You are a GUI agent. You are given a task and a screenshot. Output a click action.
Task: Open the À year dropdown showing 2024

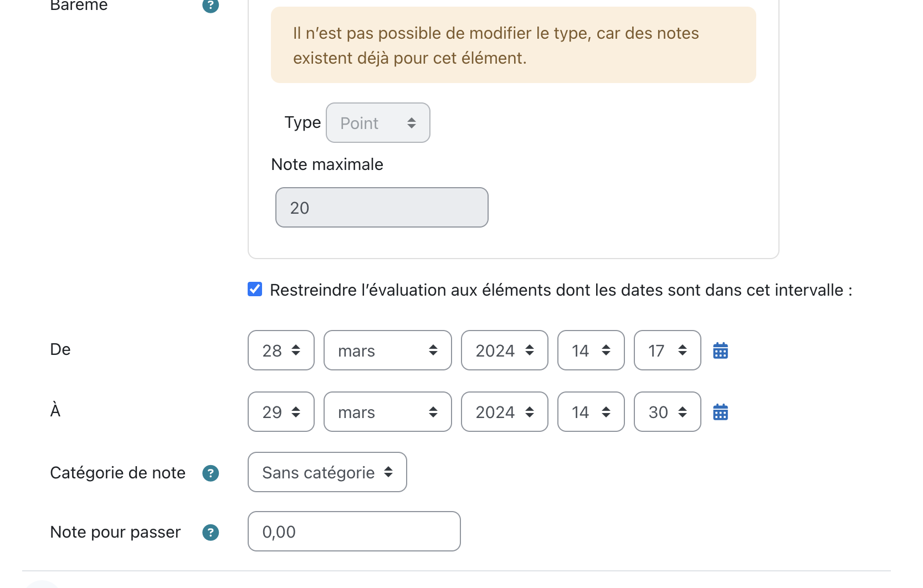tap(505, 412)
